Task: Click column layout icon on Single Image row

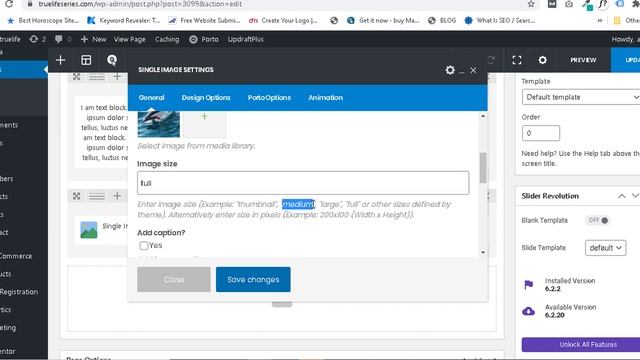Action: coord(97,196)
